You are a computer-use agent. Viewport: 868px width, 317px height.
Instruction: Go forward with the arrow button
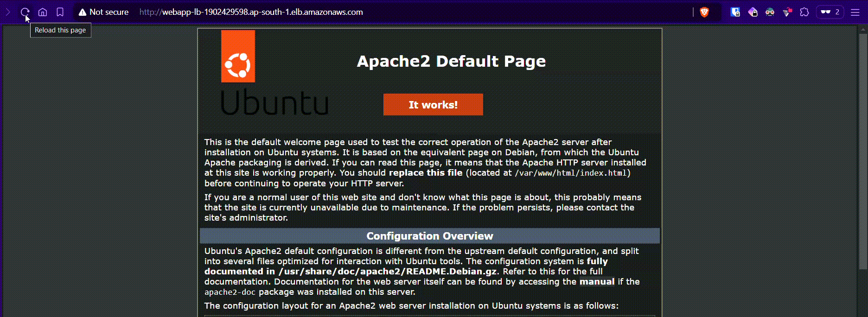(x=8, y=13)
